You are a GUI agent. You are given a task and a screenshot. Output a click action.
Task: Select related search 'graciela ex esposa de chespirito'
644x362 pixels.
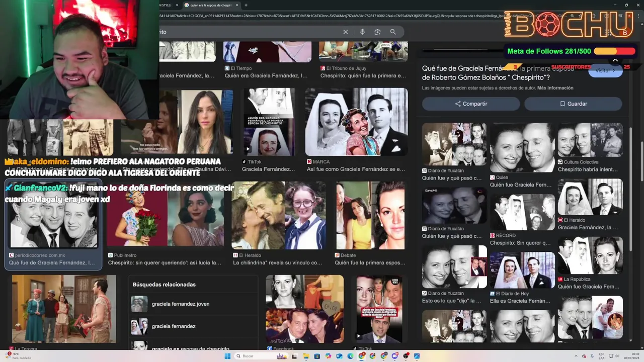(193, 347)
